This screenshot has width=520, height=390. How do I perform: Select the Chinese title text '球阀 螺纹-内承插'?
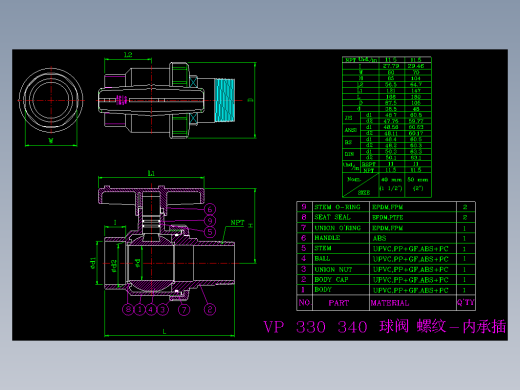click(442, 326)
